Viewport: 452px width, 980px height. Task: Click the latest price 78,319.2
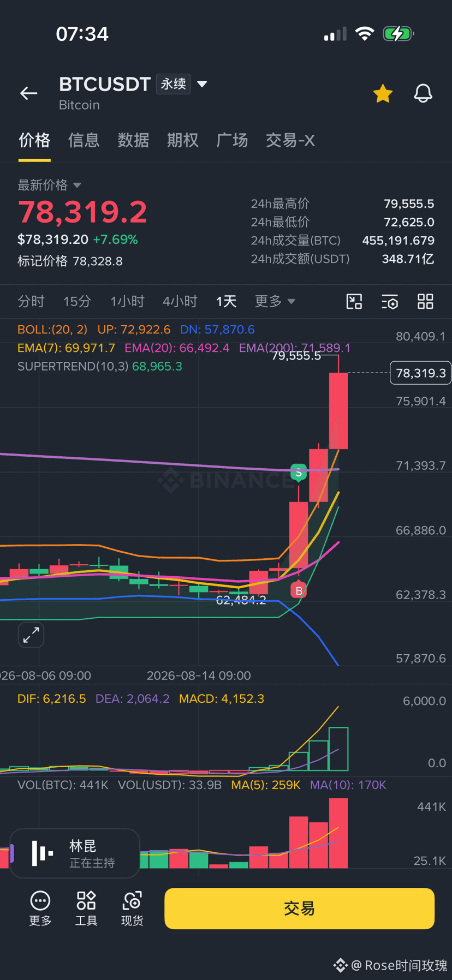[x=82, y=212]
